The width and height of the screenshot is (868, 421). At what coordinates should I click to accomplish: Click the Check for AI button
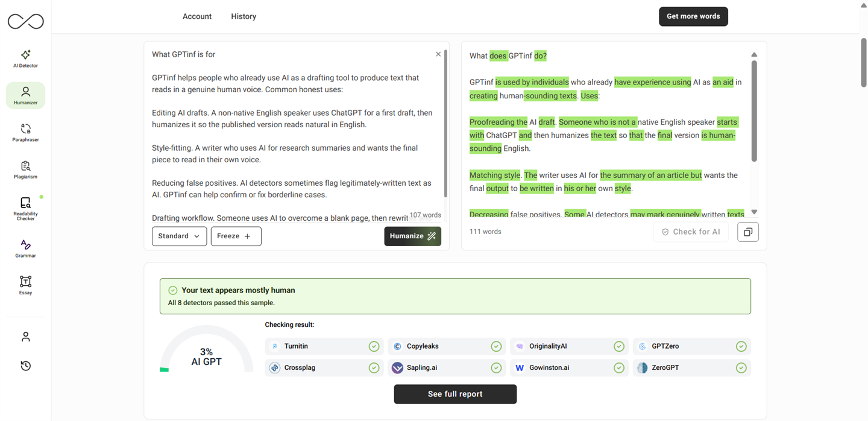[691, 232]
